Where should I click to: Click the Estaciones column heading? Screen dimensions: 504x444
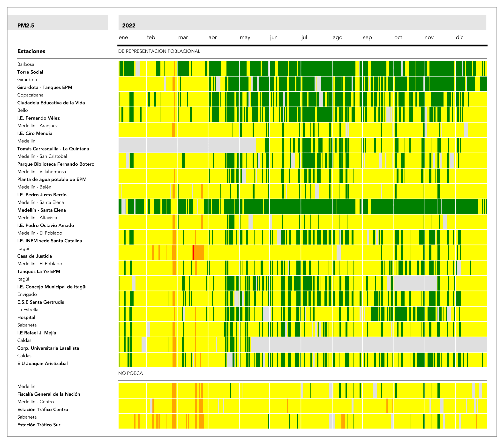(x=31, y=51)
